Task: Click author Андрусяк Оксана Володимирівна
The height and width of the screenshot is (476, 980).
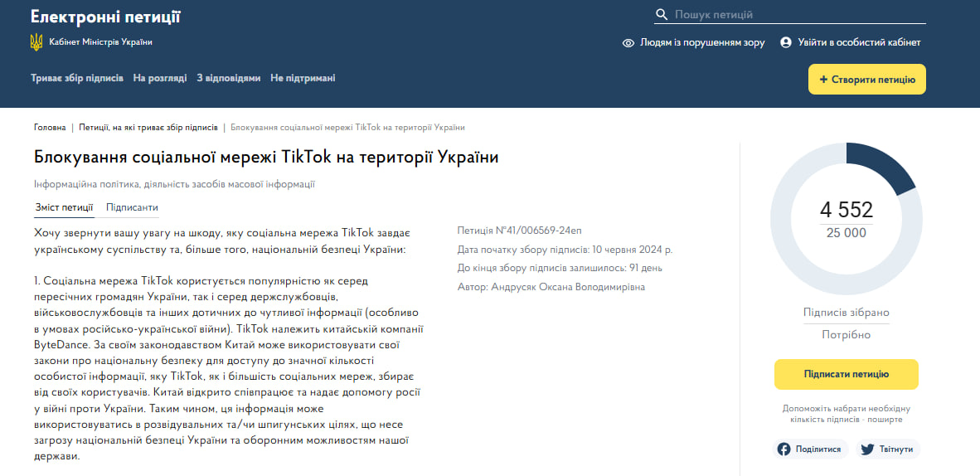Action: (568, 287)
